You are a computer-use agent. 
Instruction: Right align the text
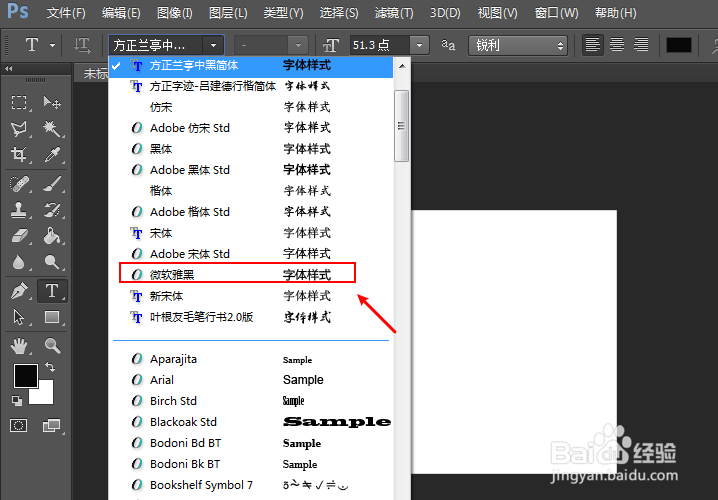[x=641, y=45]
